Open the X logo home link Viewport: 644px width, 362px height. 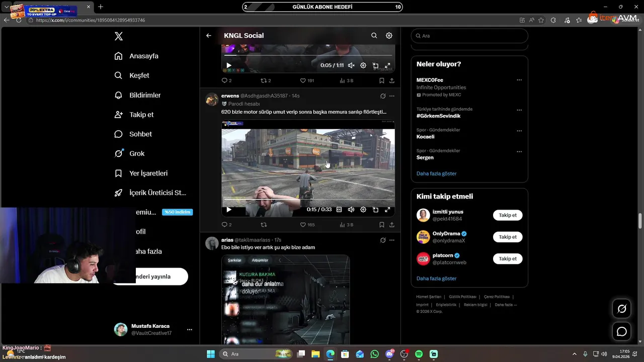click(x=118, y=36)
